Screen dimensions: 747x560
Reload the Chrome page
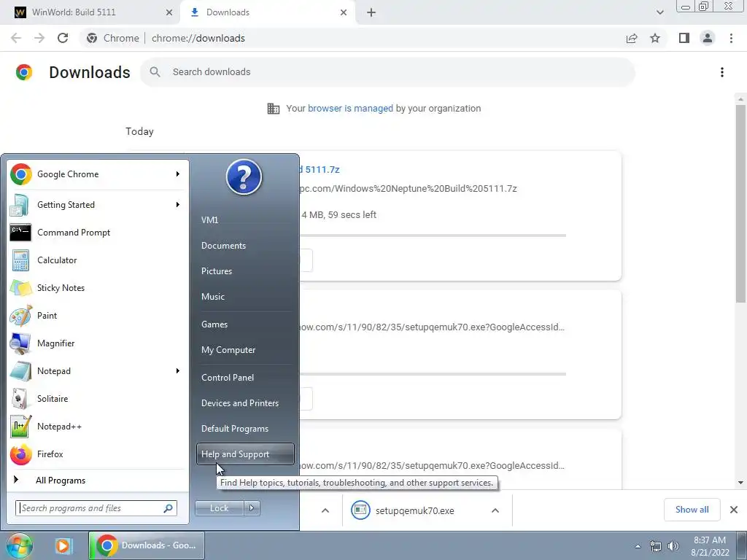point(63,38)
